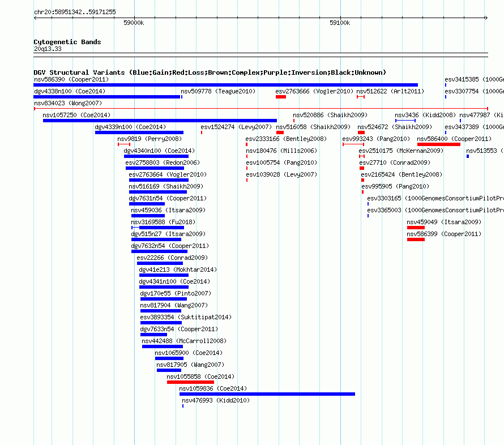Screen dimensions: 504x445
Task: Select dgv7631n54 (Cooper2011) variant
Action: pos(168,198)
